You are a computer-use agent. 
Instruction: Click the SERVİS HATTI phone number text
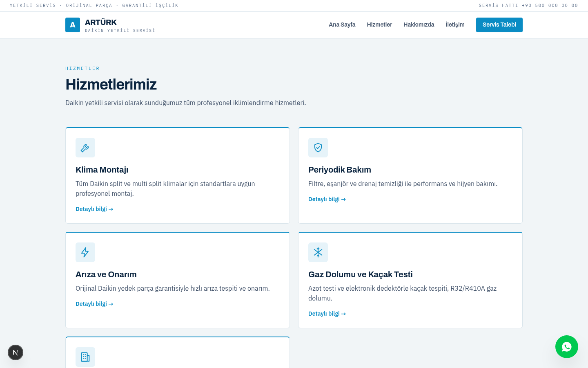click(x=528, y=5)
